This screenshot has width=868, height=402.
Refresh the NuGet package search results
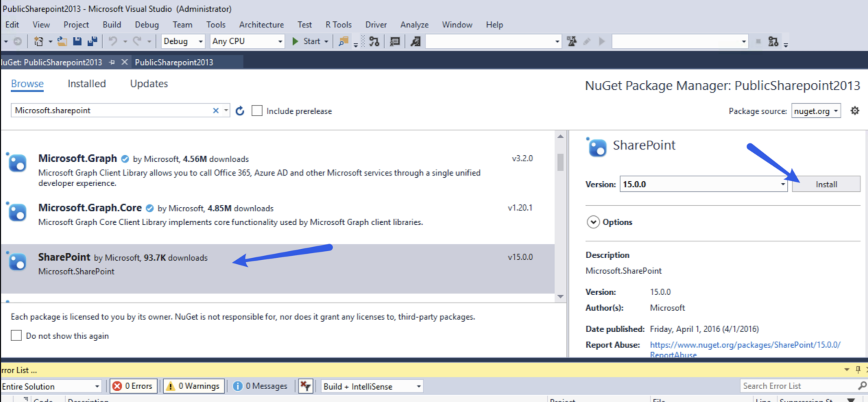pos(240,111)
